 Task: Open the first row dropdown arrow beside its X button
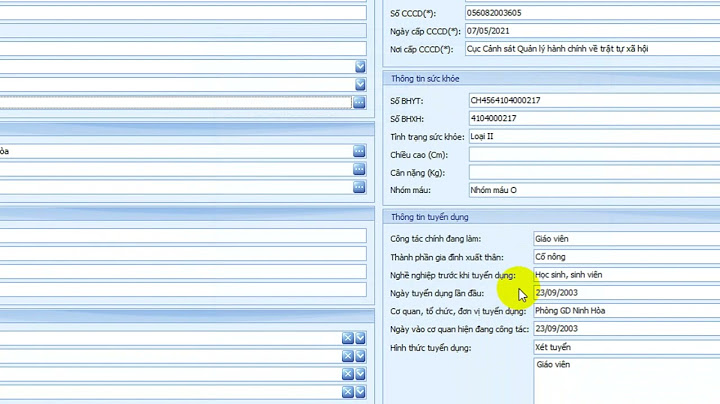(360, 338)
